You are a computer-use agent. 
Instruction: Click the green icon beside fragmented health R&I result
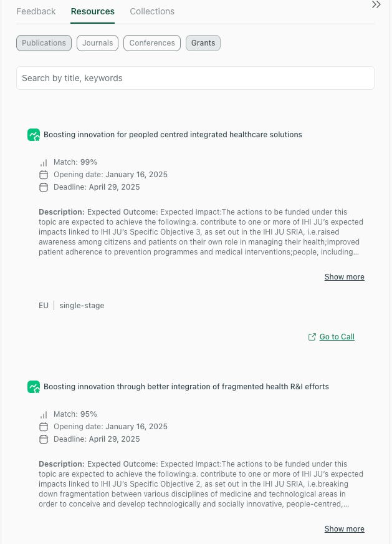click(34, 387)
